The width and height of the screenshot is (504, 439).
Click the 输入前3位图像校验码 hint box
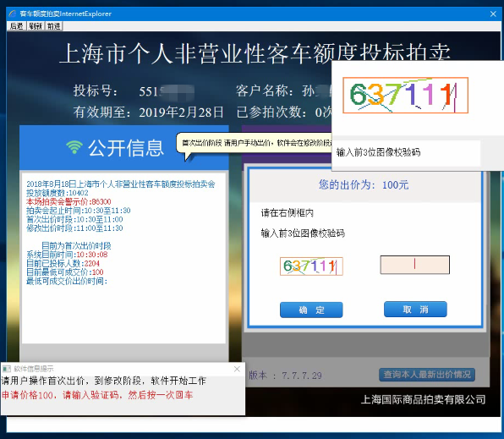pyautogui.click(x=406, y=153)
